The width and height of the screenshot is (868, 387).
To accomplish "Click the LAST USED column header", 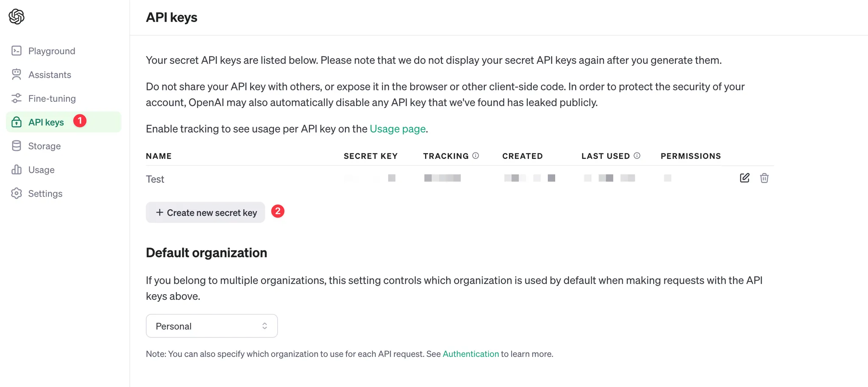I will (606, 156).
